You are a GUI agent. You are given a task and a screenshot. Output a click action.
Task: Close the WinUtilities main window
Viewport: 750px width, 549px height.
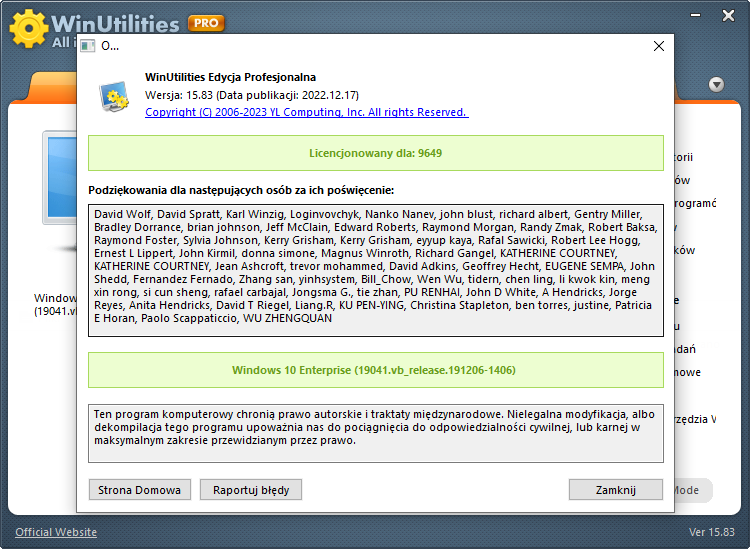coord(728,16)
